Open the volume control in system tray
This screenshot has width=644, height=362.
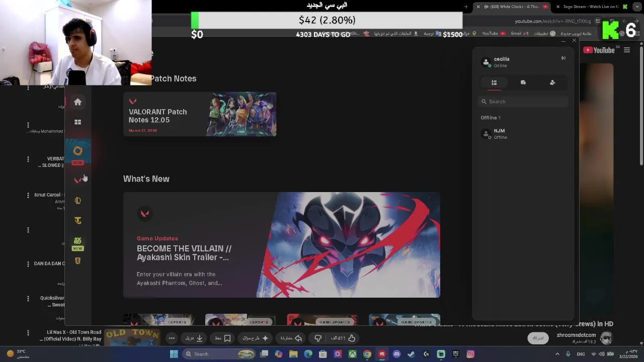601,354
